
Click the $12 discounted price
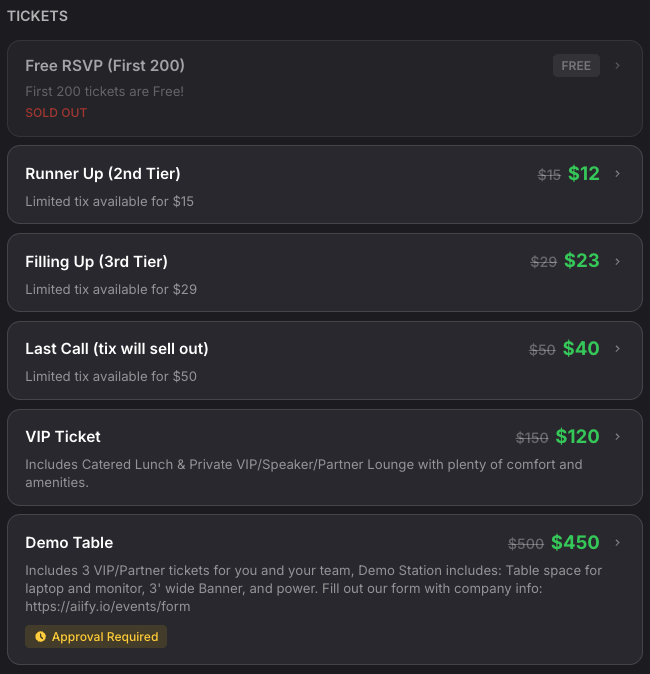584,174
